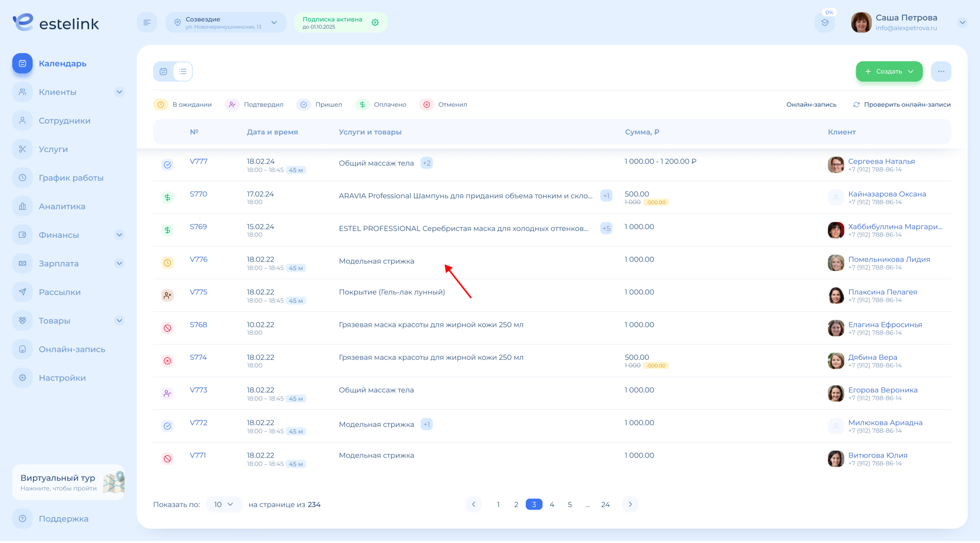This screenshot has height=543, width=980.
Task: Click paid dollar status icon of S770
Action: tap(167, 197)
